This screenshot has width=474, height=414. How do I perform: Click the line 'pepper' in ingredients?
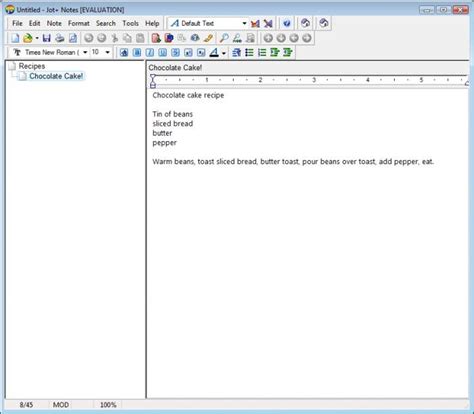click(164, 143)
